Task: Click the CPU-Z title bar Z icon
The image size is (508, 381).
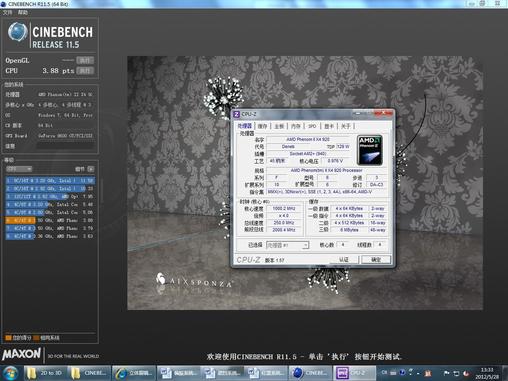Action: point(237,114)
